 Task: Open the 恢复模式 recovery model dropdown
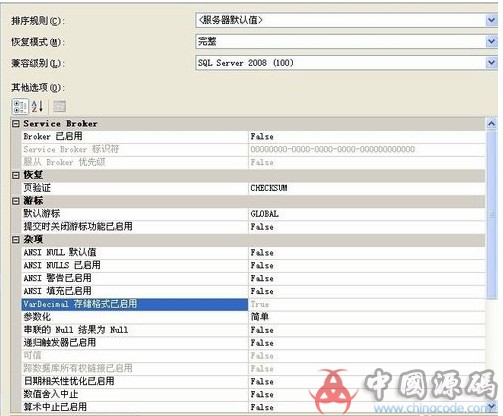pos(491,42)
